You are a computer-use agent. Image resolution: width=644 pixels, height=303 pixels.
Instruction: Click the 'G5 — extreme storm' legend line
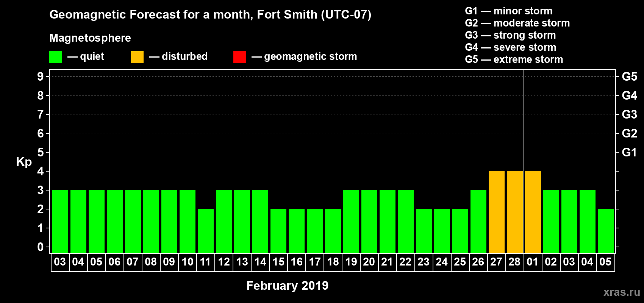(x=514, y=59)
